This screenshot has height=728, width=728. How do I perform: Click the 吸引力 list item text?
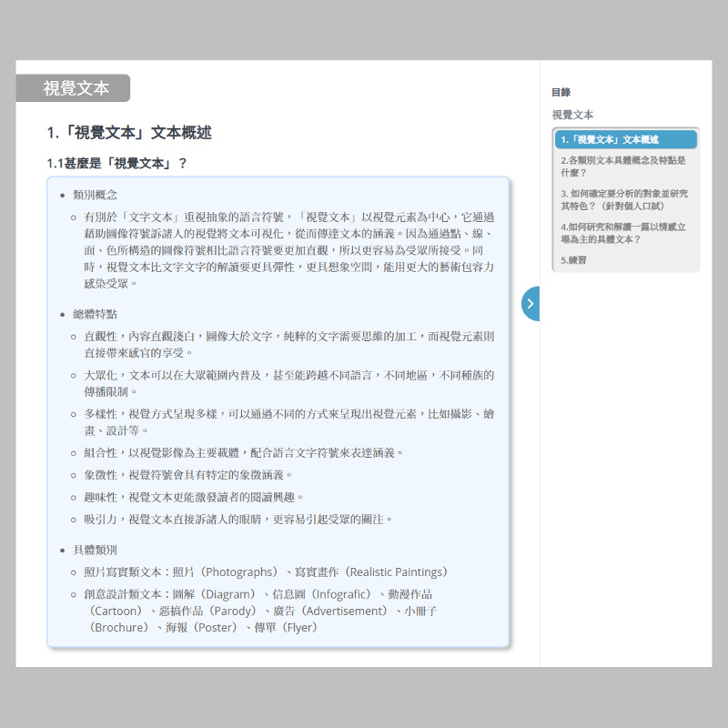click(x=238, y=519)
